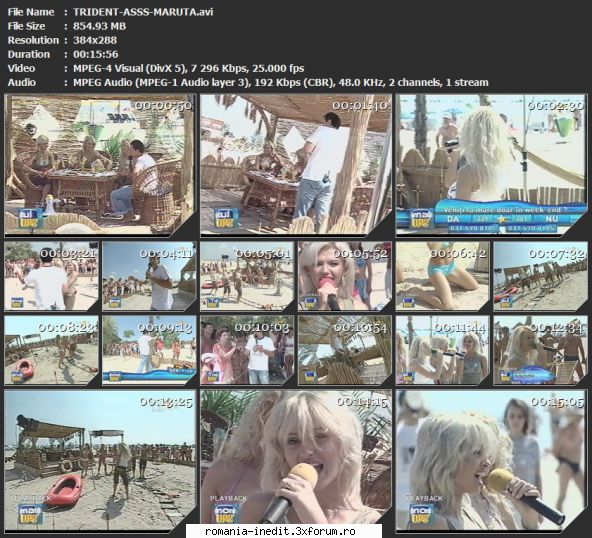Click the frame at 00:11:44
This screenshot has width=592, height=538.
coord(442,350)
